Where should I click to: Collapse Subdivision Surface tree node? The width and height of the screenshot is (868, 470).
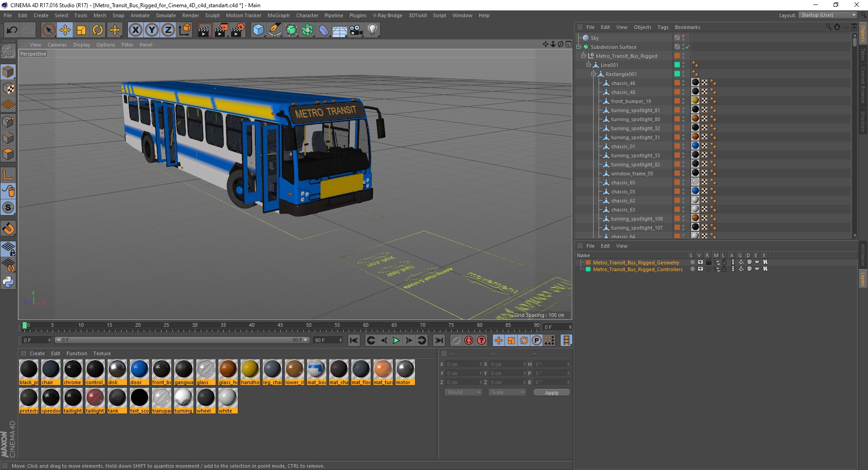[579, 47]
